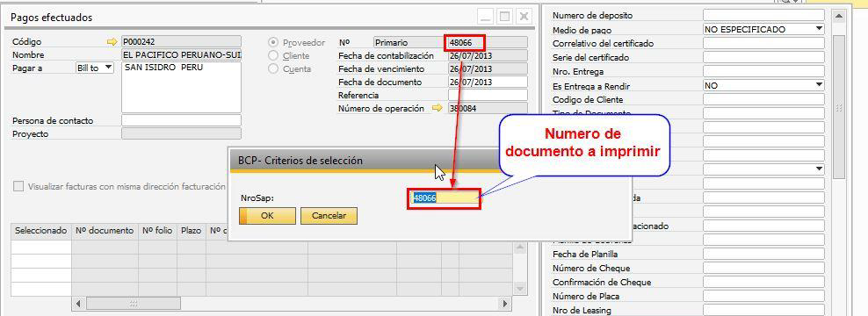This screenshot has width=868, height=316.
Task: Click the Persona de contacto field
Action: pyautogui.click(x=181, y=120)
